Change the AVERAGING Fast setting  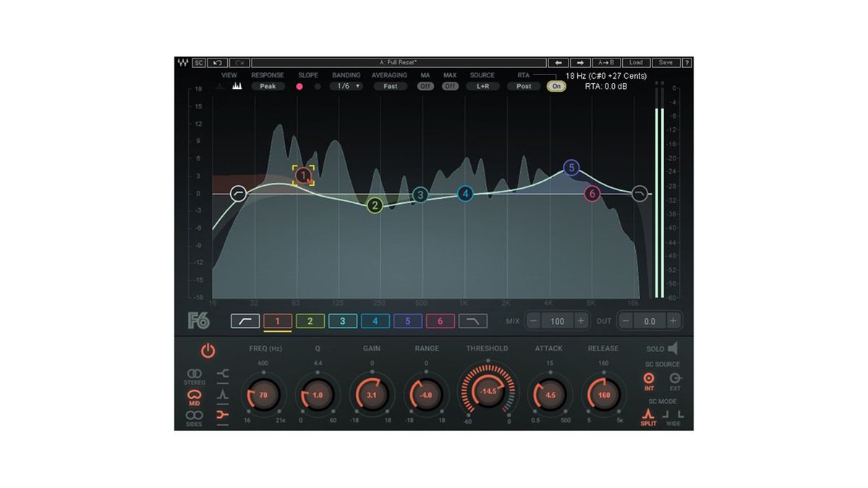(389, 86)
